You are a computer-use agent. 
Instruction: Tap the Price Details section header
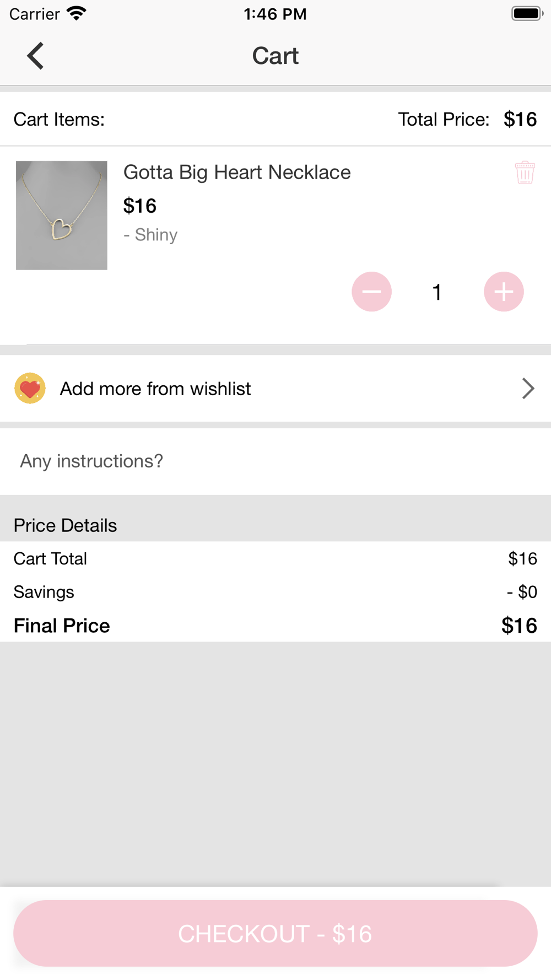(65, 525)
